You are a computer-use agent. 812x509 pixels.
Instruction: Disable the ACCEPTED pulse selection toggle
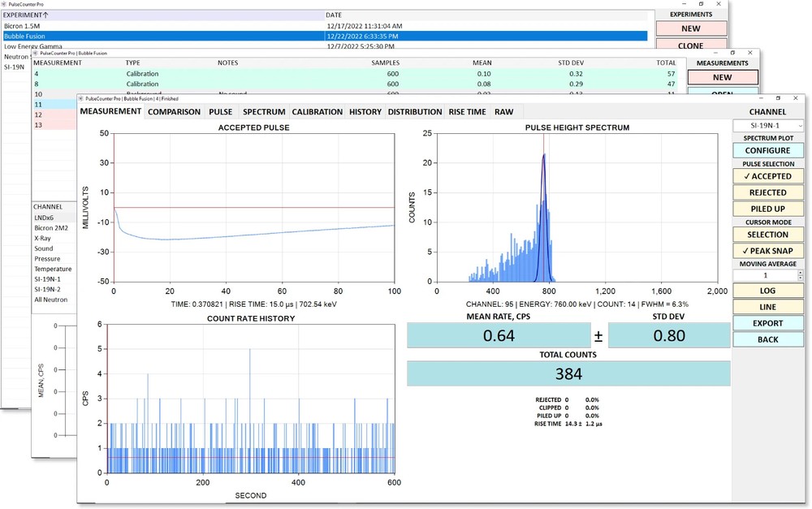point(767,175)
